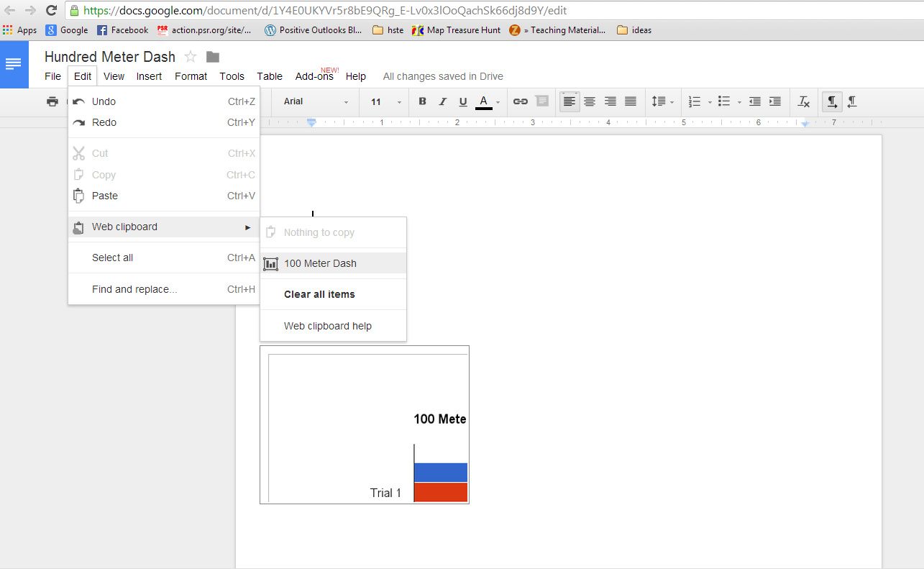Open the Google bookmark

(67, 30)
